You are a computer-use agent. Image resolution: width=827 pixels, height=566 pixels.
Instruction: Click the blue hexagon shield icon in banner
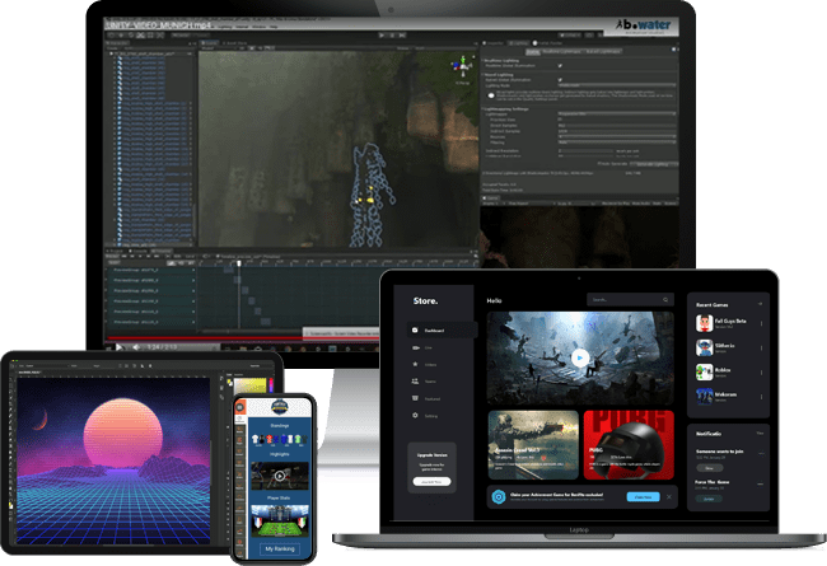[x=498, y=496]
